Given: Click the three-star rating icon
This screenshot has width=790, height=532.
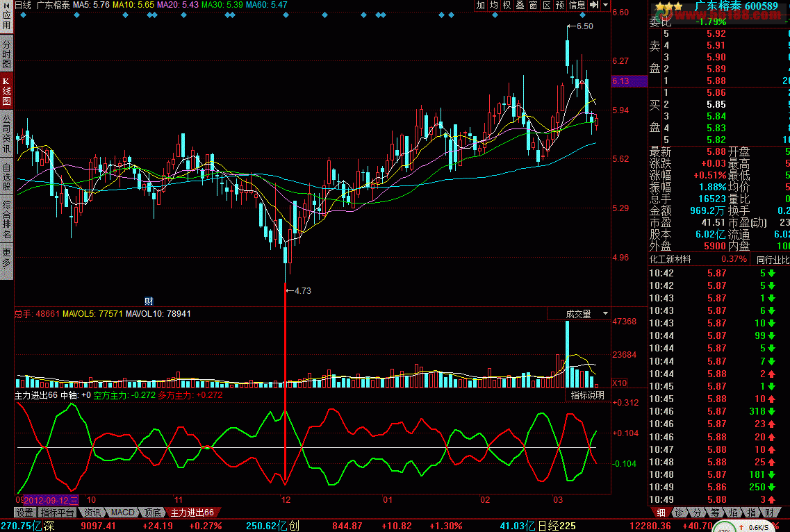Looking at the screenshot, I should click(670, 6).
